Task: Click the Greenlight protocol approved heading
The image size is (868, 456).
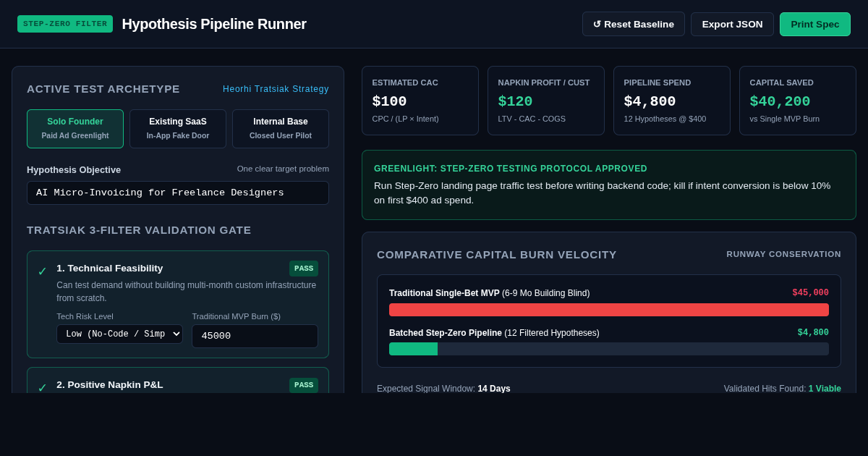Action: click(x=511, y=169)
